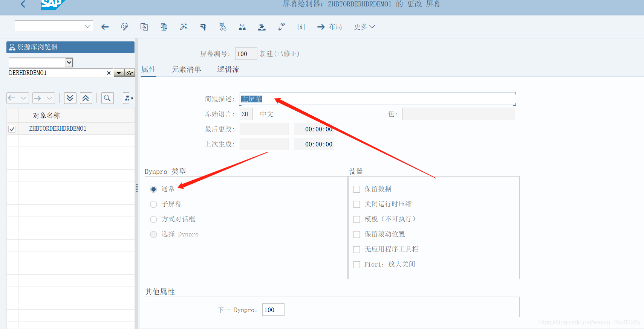Click the 下一 Dynpro field
Screen dimensions: 644x329
(x=273, y=310)
